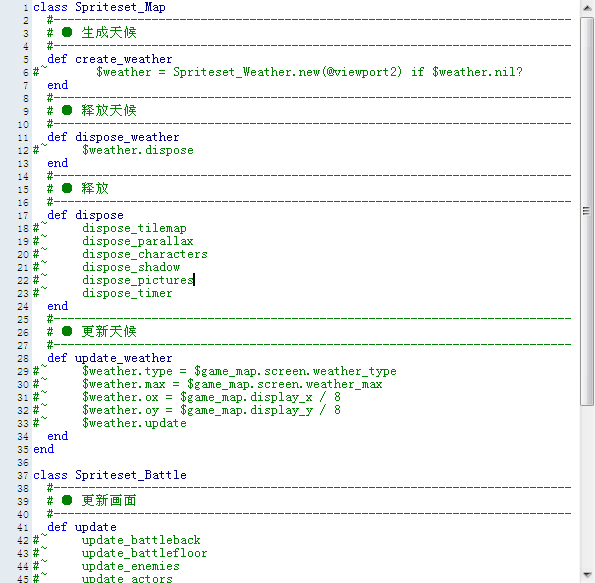Click the scrollbar up arrow

pos(587,8)
